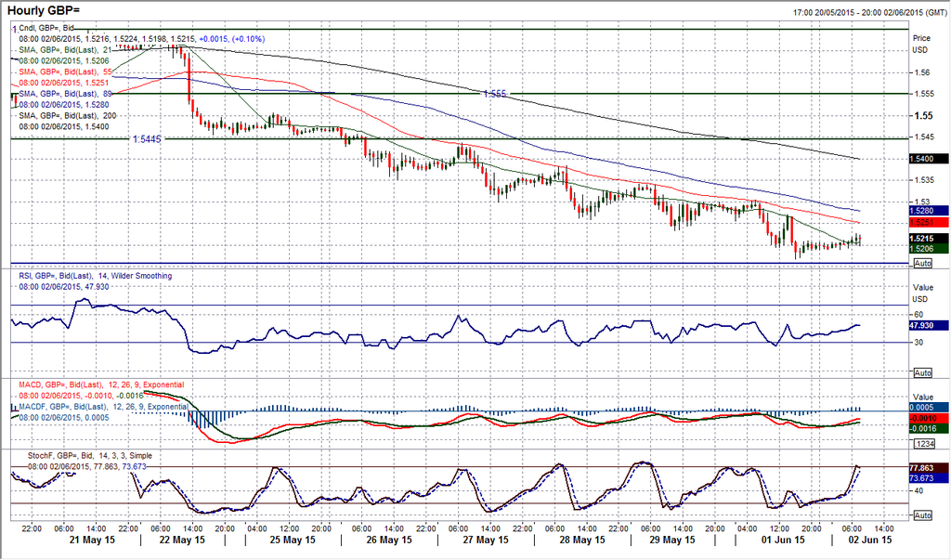Screen dimensions: 951x560
Task: Click the 'Hourly GBP=' chart title
Action: point(44,10)
